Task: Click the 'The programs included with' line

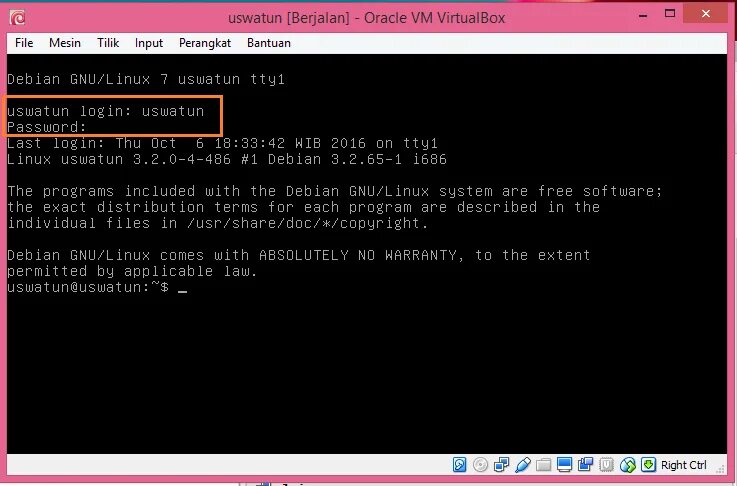Action: (x=335, y=191)
